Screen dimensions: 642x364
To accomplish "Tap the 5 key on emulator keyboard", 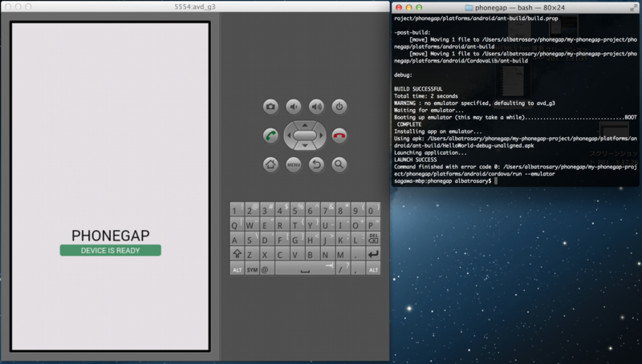I will [x=298, y=209].
